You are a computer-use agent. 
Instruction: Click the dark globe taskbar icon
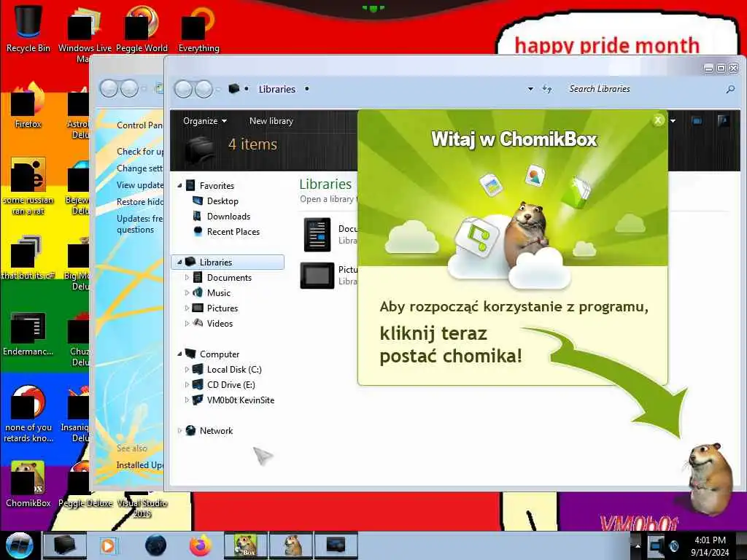pos(156,545)
